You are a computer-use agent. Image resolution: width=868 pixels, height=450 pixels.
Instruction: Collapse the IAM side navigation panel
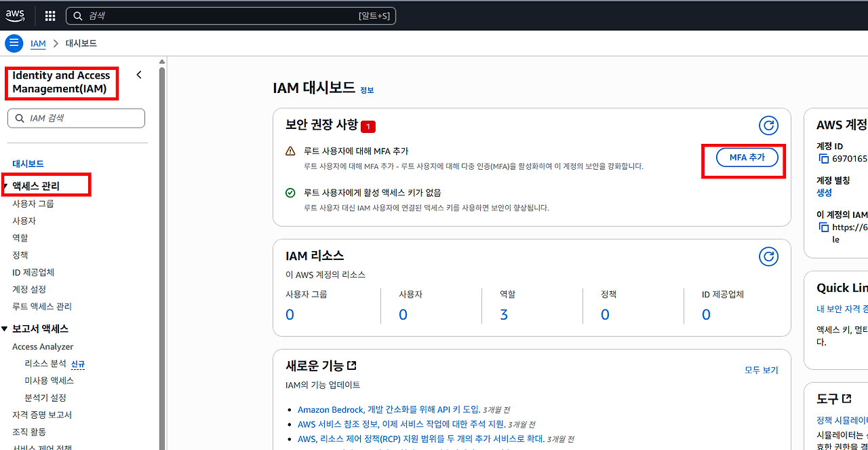[x=139, y=75]
